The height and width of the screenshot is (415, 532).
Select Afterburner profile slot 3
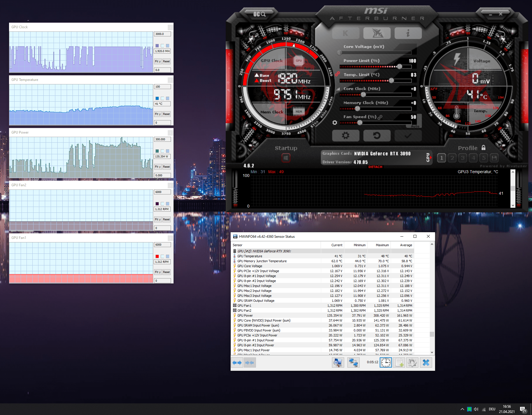pos(462,158)
